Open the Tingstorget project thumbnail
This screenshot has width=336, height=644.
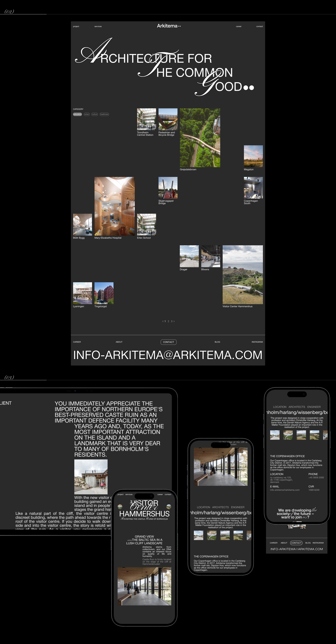pyautogui.click(x=104, y=293)
